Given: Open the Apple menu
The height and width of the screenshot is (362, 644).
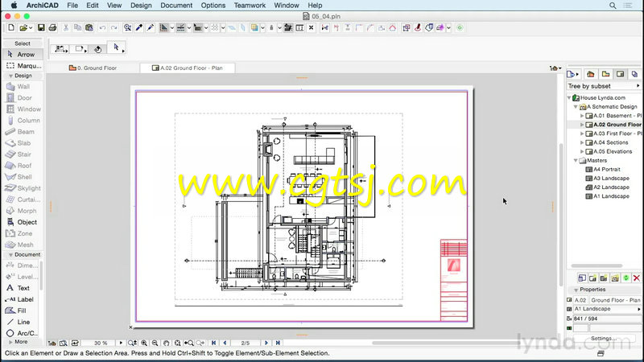Looking at the screenshot, I should (x=14, y=6).
